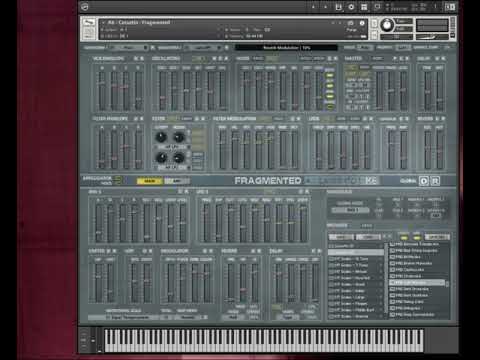Click the Reverb Modulation 19% readout

click(286, 48)
